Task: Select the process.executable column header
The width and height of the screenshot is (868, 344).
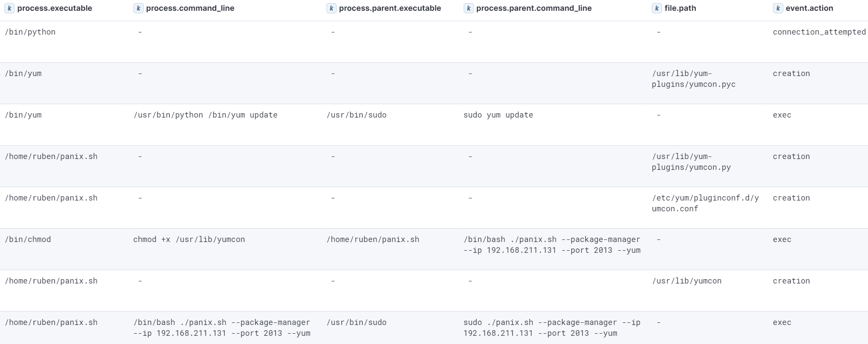Action: click(x=54, y=8)
